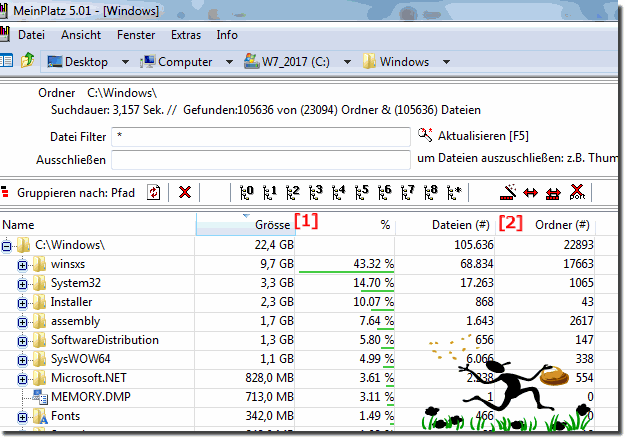Expand the Installer folder node
The height and width of the screenshot is (438, 625).
[x=22, y=303]
